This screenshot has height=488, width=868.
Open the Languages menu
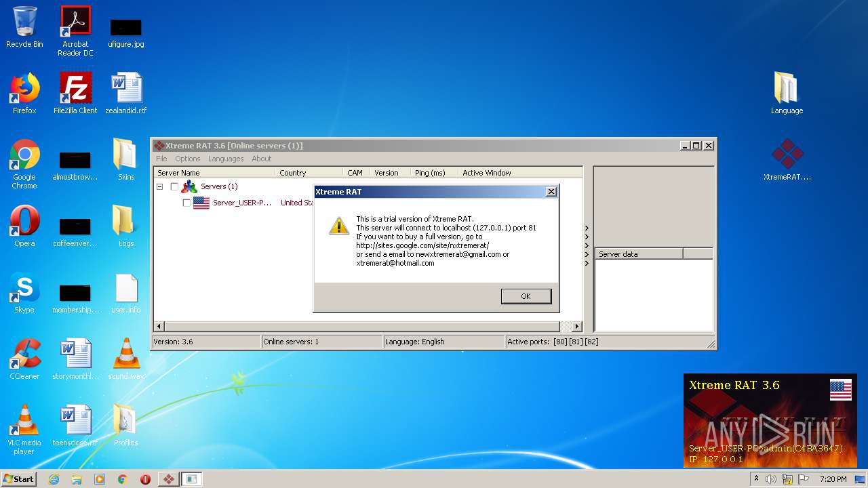coord(226,159)
